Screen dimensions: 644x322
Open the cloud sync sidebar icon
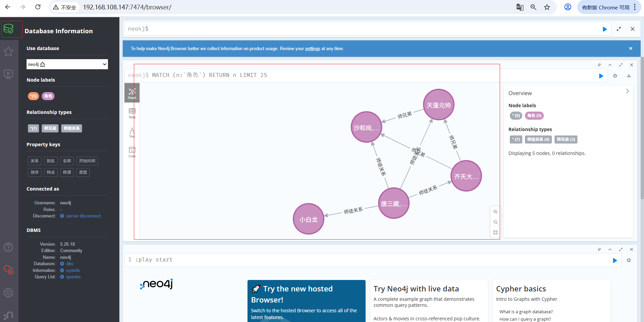pos(8,270)
